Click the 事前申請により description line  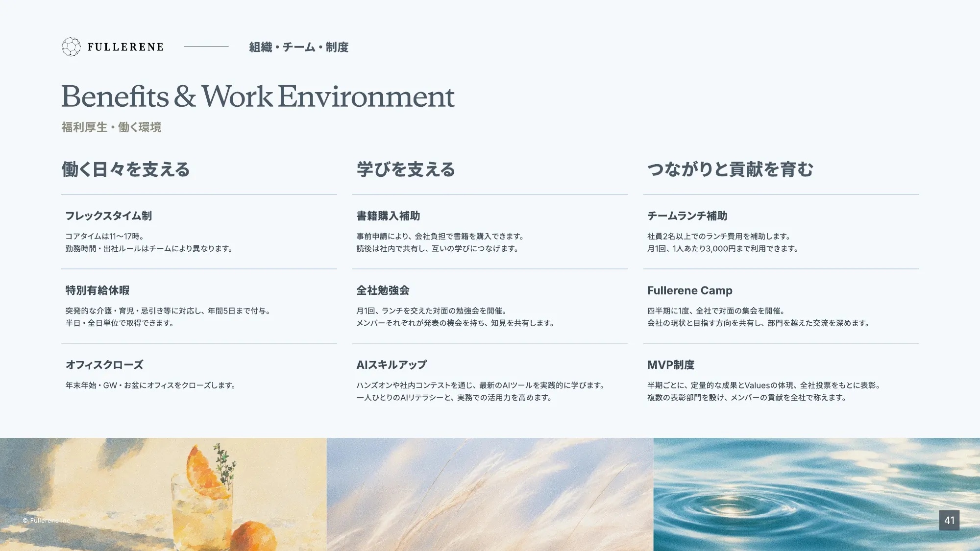tap(440, 236)
